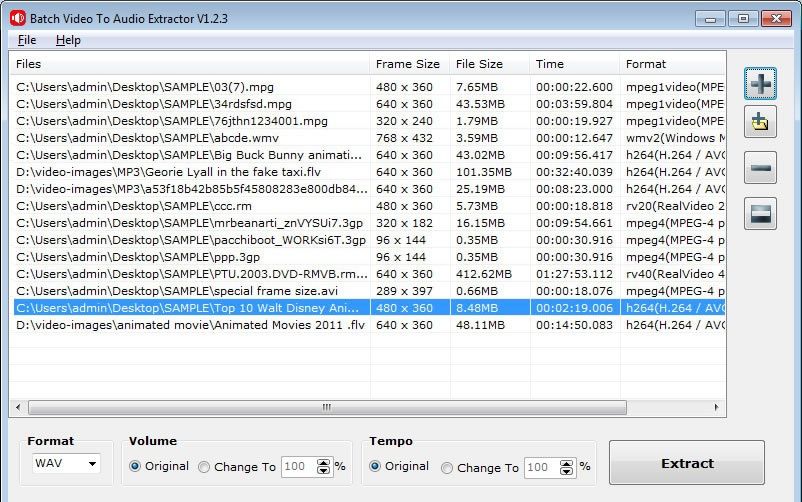Click the 00:14:50.083 time cell
This screenshot has height=502, width=802.
[x=574, y=324]
